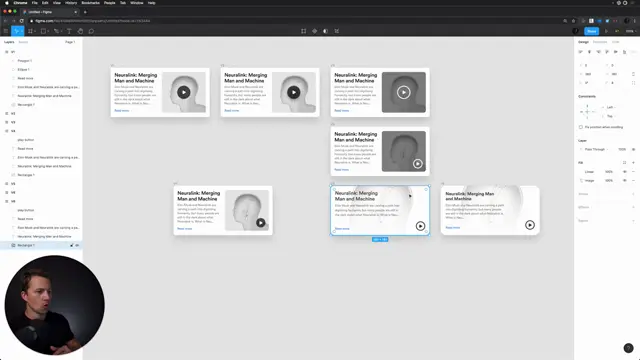This screenshot has height=360, width=640.
Task: Select the V1 frame layer
Action: [13, 52]
